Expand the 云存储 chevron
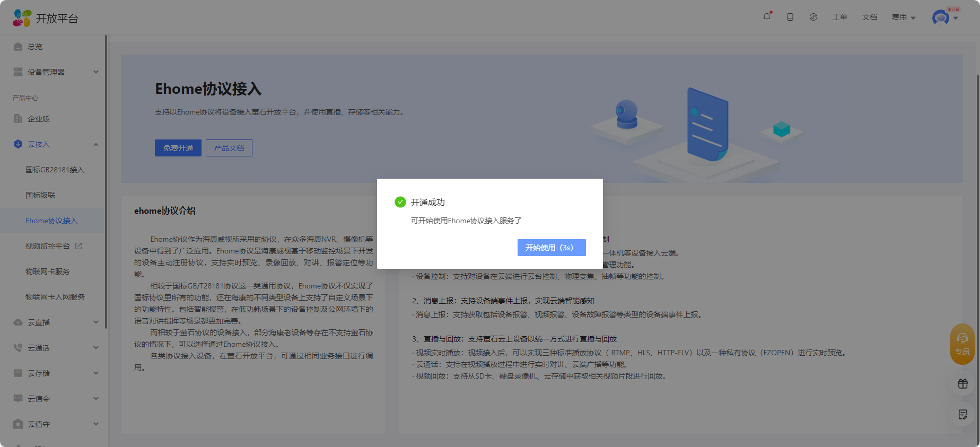This screenshot has width=980, height=447. [x=96, y=373]
